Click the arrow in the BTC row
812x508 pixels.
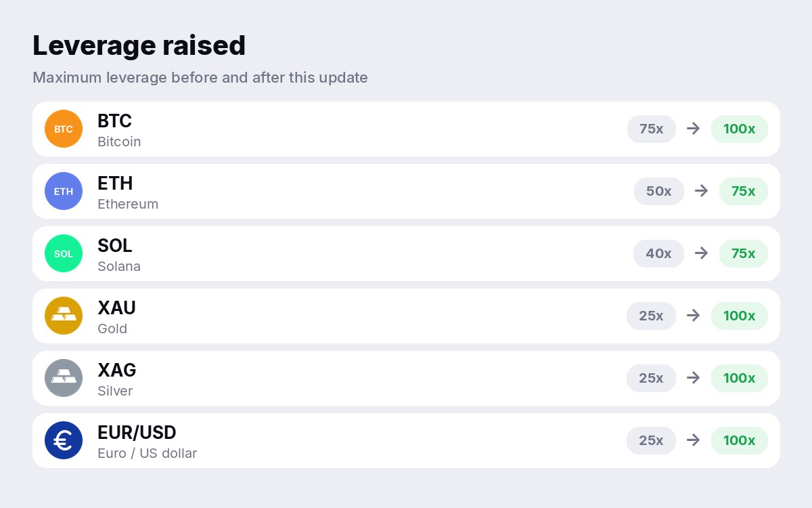[694, 129]
